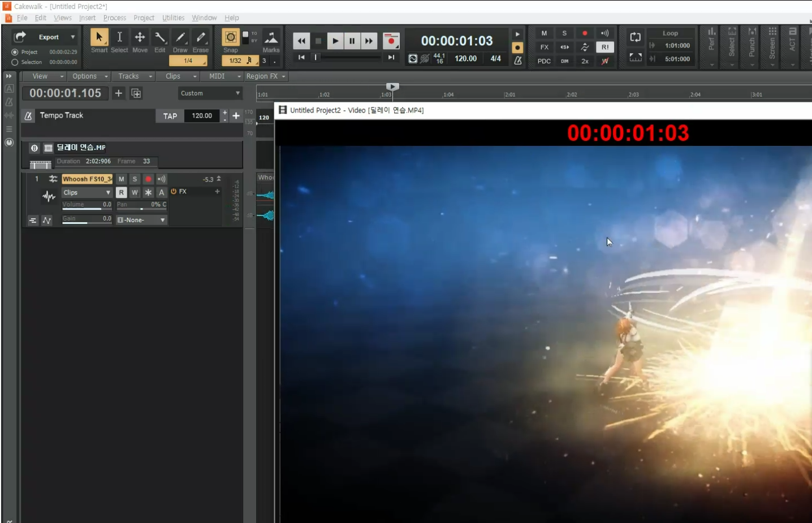Open the Clips dropdown in Track View menu
812x523 pixels.
[x=178, y=76]
